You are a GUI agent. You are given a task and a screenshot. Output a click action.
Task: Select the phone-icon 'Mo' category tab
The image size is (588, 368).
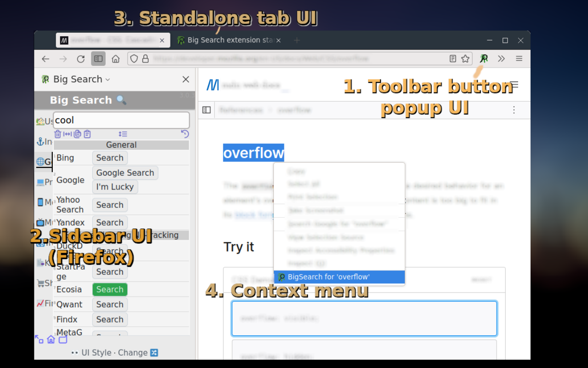tap(45, 202)
